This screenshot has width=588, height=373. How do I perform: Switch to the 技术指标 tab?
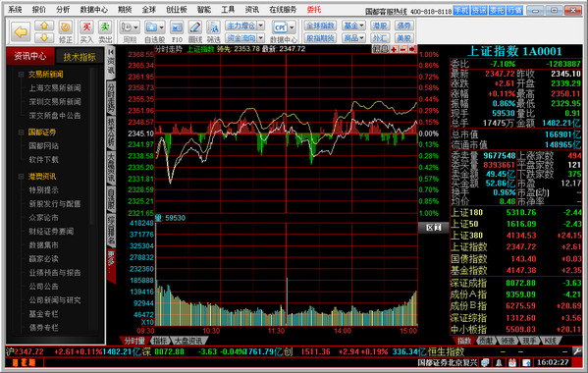pyautogui.click(x=80, y=57)
